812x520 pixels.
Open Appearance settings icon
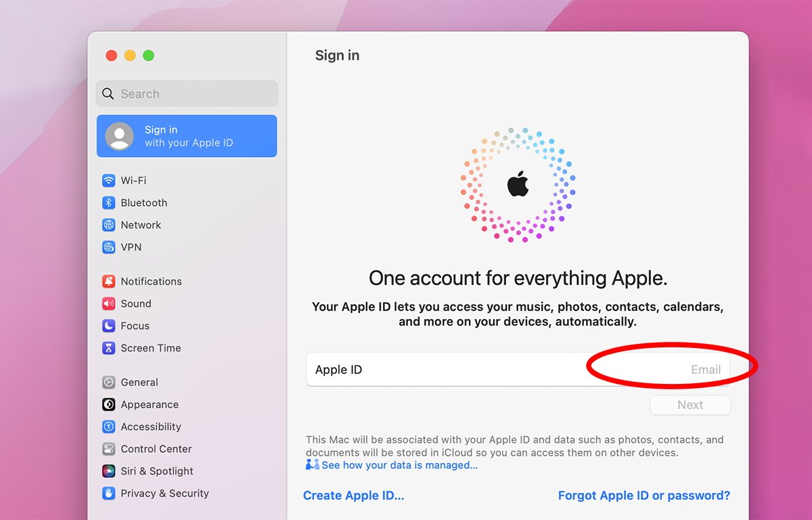(x=109, y=405)
